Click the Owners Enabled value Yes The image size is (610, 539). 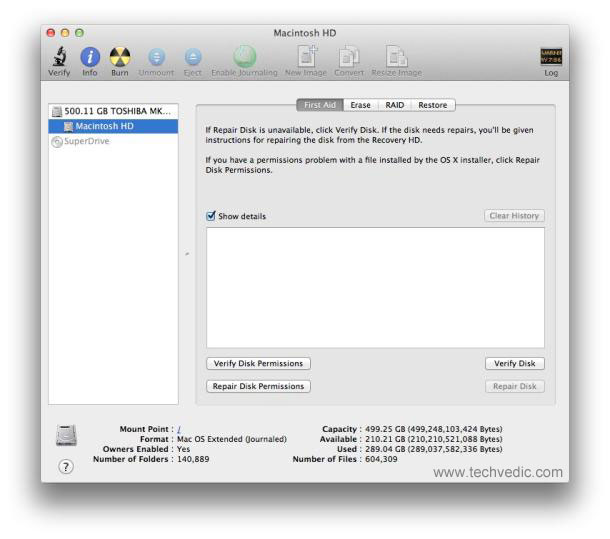point(184,449)
